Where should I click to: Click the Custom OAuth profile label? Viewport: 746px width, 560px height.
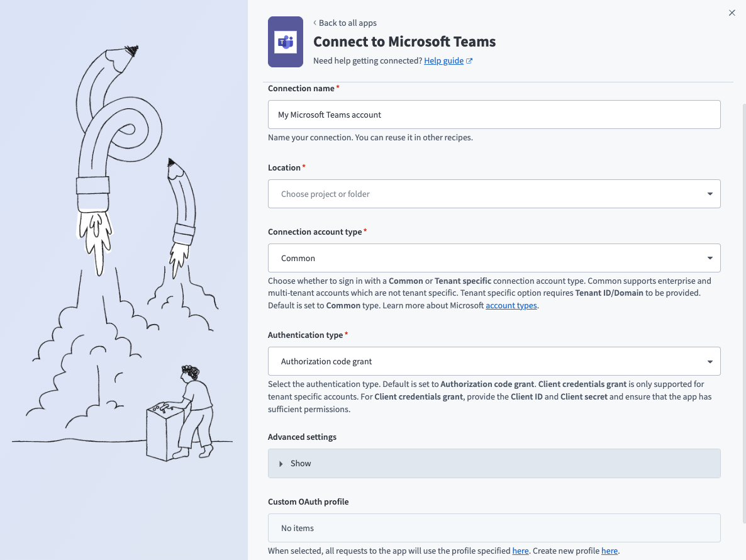(x=308, y=501)
